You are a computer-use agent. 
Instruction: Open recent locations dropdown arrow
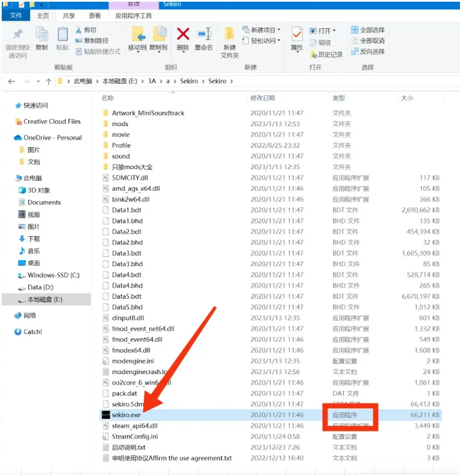pyautogui.click(x=38, y=81)
